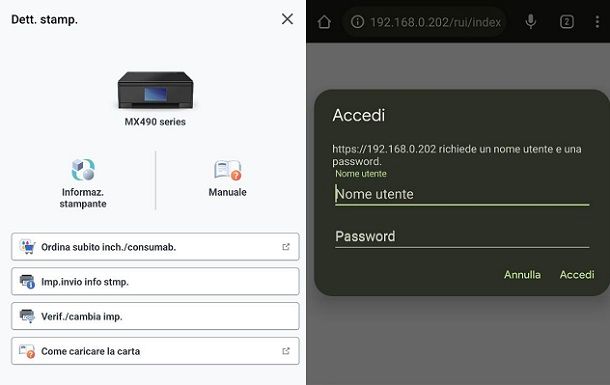Click printer settings icon in Verif./cambia row
Screen dimensions: 610x385
coord(27,316)
